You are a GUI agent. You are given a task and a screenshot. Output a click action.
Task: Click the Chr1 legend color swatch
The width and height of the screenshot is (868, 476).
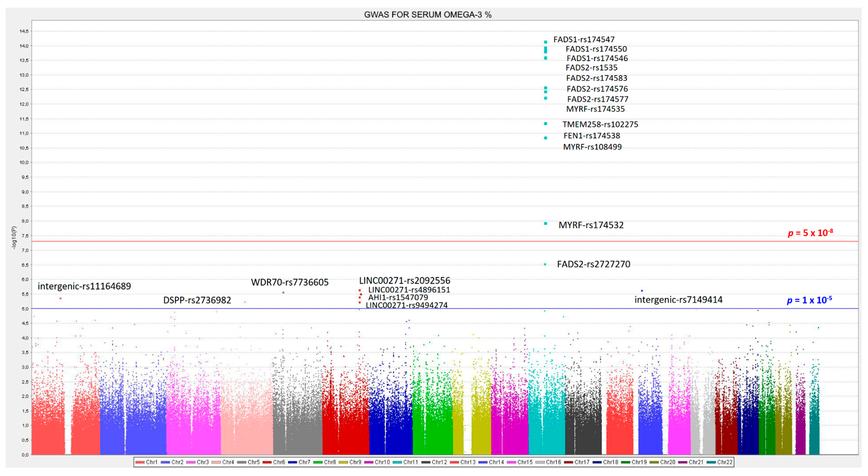140,462
